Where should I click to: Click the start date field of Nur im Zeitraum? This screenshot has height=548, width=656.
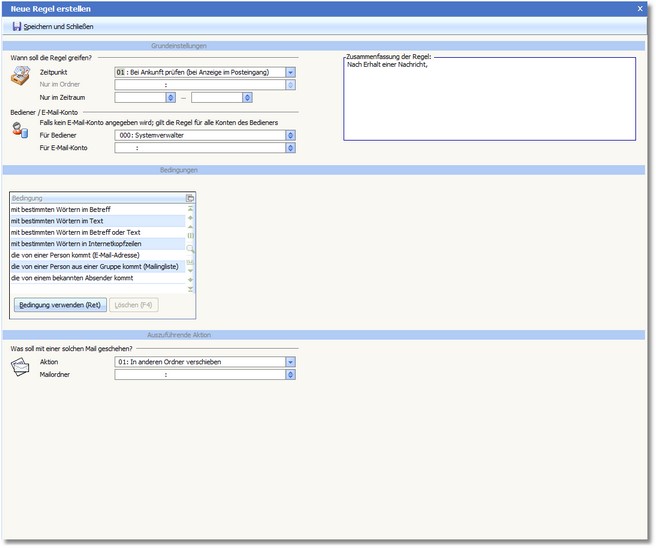click(140, 98)
